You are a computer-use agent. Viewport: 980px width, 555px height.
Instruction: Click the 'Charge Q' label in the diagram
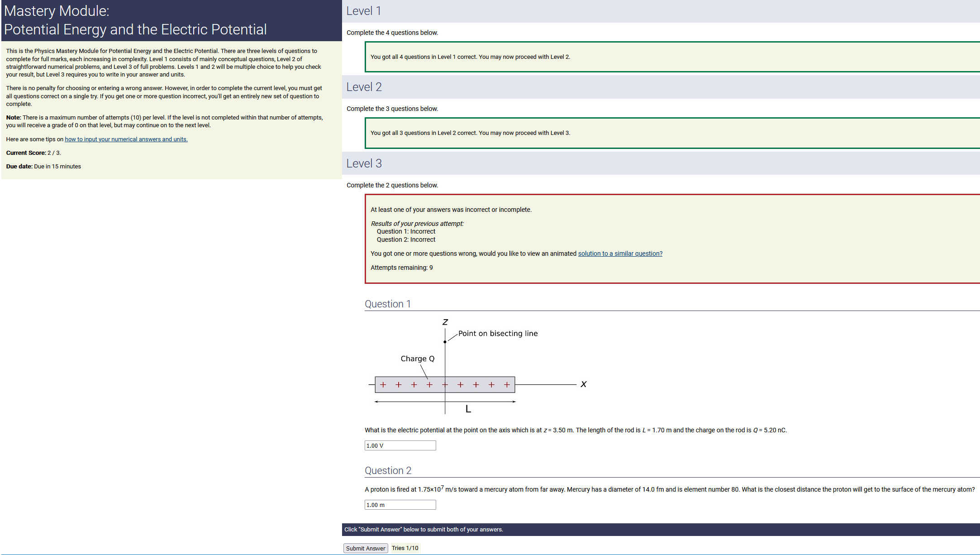417,359
